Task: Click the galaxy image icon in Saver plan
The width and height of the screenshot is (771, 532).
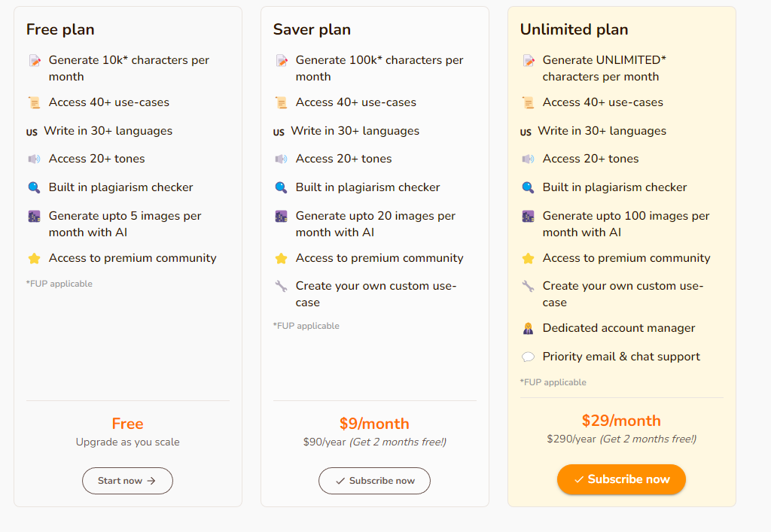Action: [281, 216]
